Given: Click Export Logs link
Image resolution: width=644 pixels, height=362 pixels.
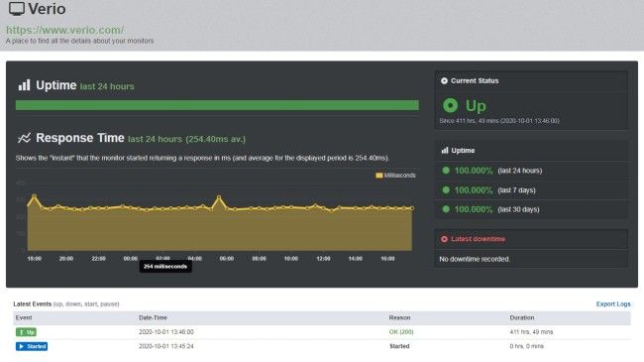Looking at the screenshot, I should tap(613, 304).
